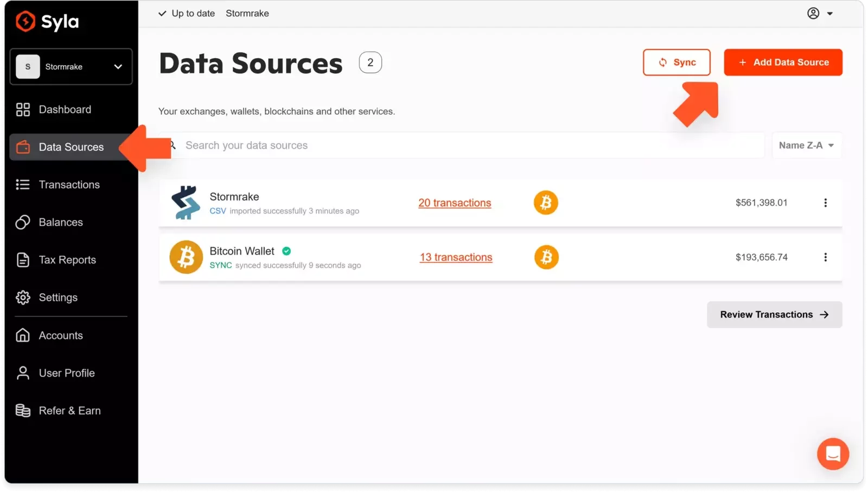Open the Bitcoin Wallet row three-dot menu

(x=825, y=257)
